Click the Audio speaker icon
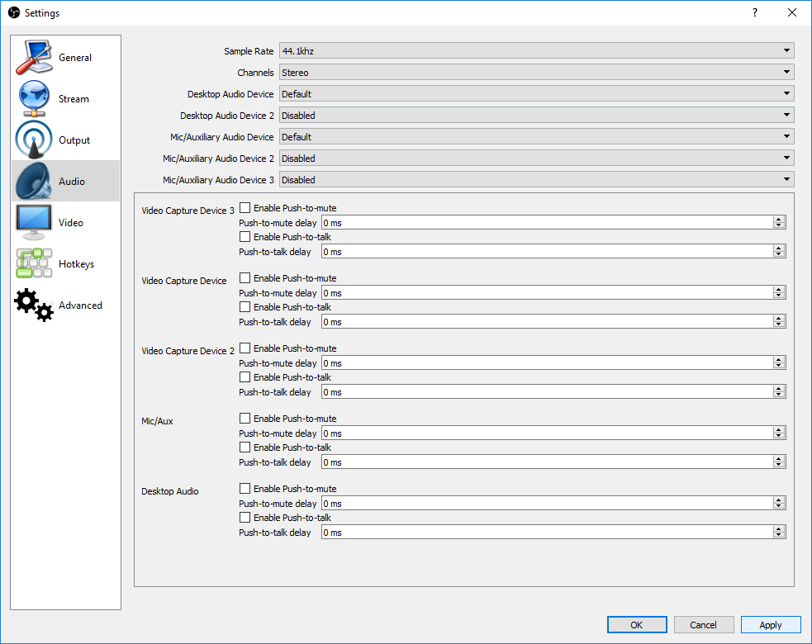The height and width of the screenshot is (644, 812). pos(34,182)
